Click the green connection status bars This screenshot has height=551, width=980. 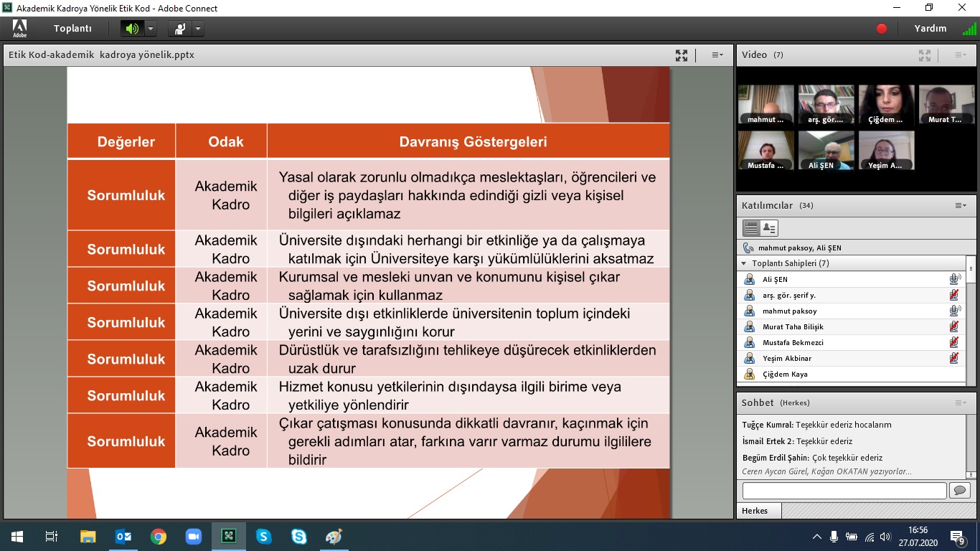[x=969, y=29]
